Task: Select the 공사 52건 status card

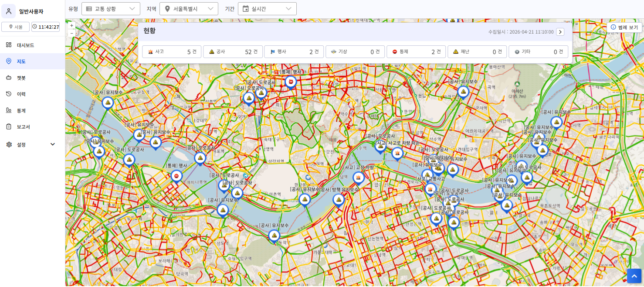Action: [x=233, y=51]
